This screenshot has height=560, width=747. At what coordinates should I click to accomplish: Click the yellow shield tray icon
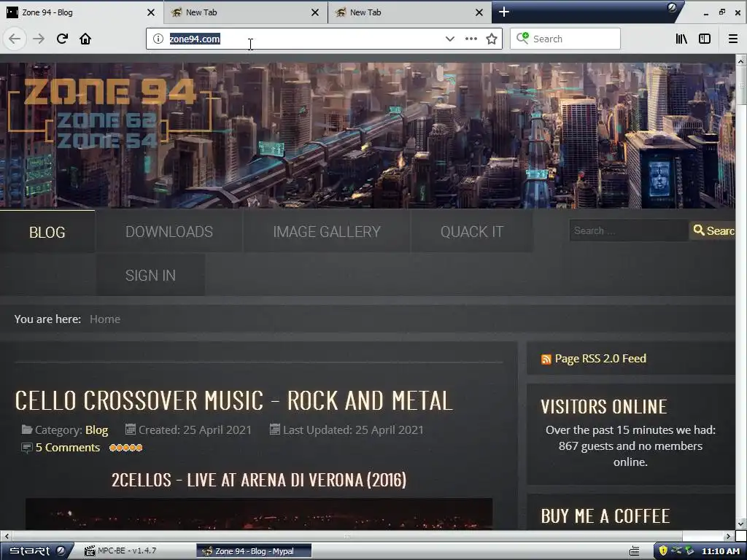click(x=662, y=551)
